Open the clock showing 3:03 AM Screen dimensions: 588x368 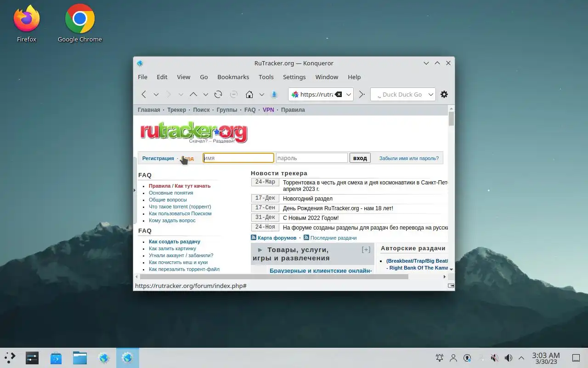[546, 358]
